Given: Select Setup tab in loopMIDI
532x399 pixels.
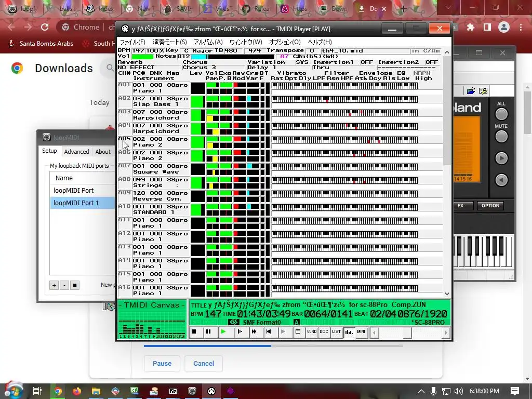Looking at the screenshot, I should 49,151.
